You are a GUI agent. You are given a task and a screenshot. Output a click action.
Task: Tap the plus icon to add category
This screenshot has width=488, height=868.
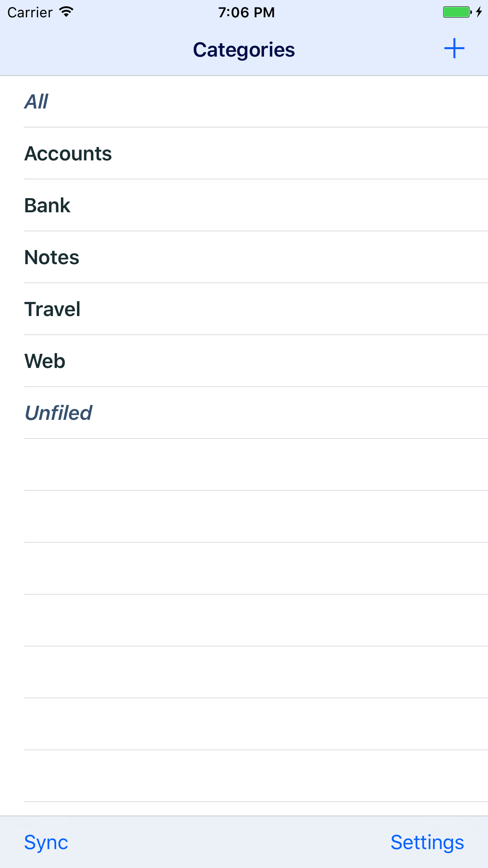454,49
